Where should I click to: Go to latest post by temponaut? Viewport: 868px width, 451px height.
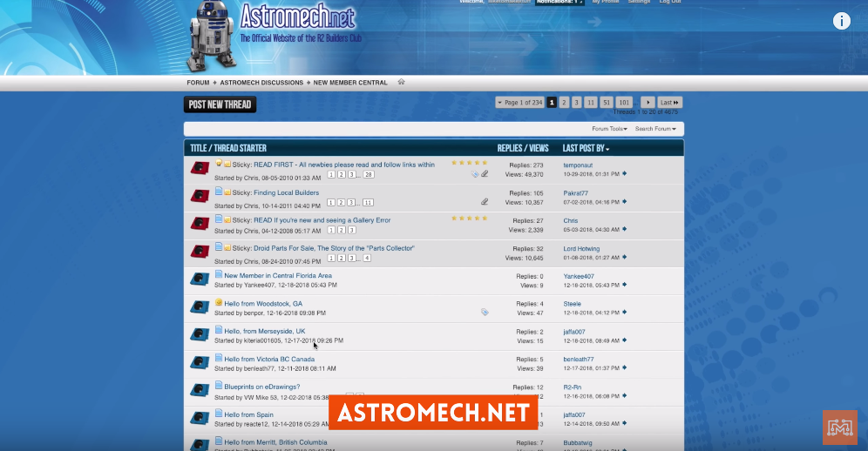click(x=625, y=174)
